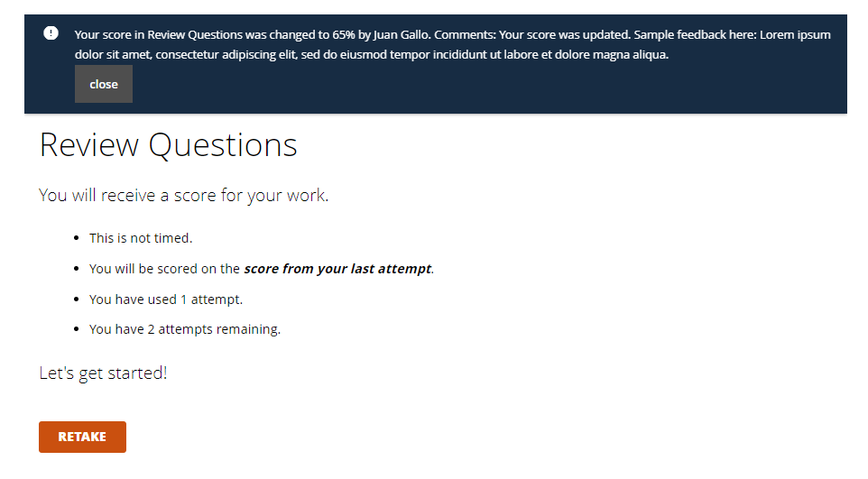
Task: Click the 'Let's get started!' text
Action: 103,373
